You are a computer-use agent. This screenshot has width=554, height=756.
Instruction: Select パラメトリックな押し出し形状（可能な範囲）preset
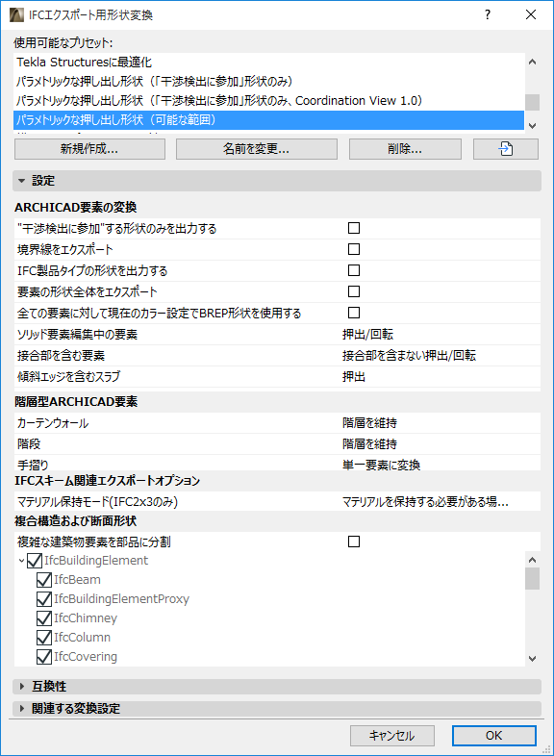point(268,120)
